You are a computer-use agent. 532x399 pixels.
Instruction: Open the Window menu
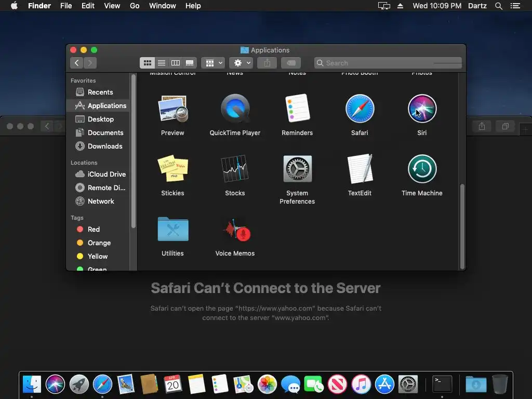tap(163, 6)
